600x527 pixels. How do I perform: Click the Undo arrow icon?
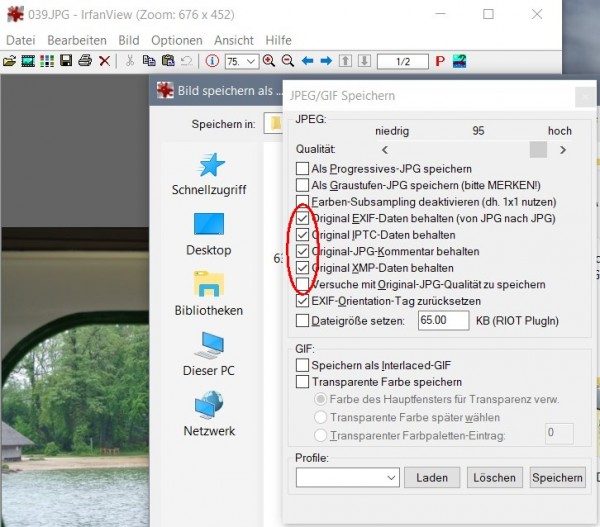(x=187, y=61)
